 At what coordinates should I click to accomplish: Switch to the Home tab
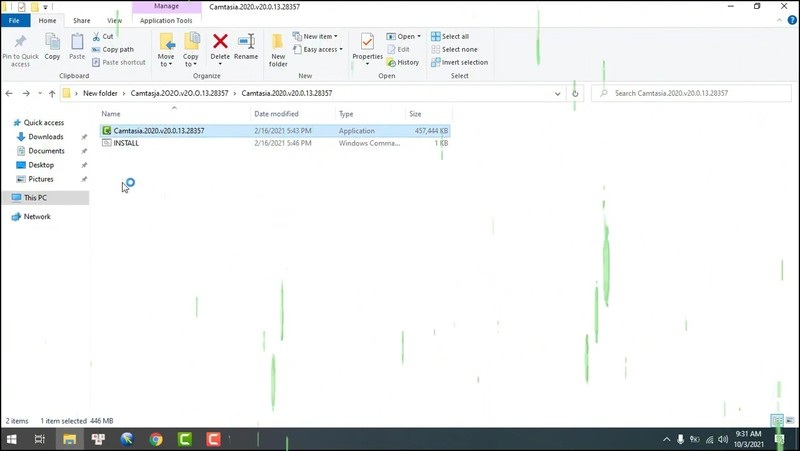47,20
